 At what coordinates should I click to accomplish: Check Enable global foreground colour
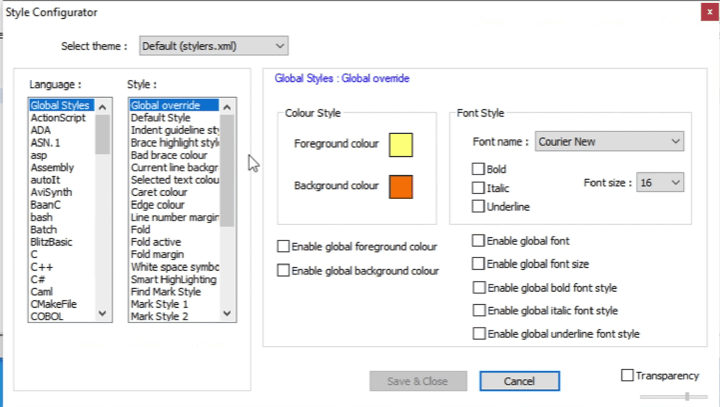[284, 246]
